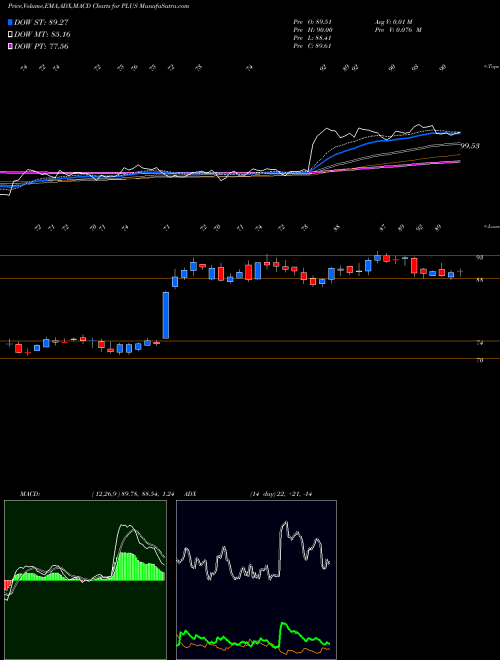
Task: Open the dark blue ADX chart panel
Action: coord(256,580)
